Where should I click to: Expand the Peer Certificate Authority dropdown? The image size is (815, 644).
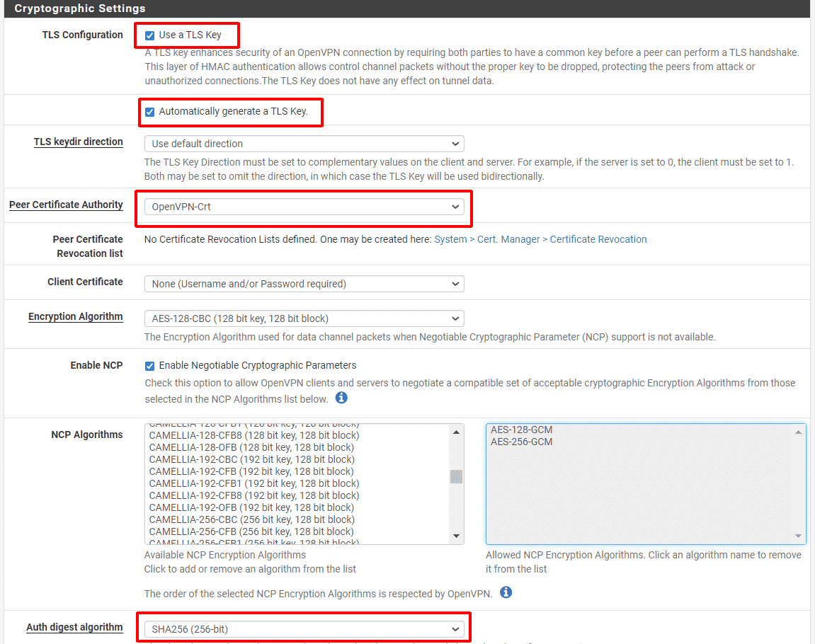pyautogui.click(x=304, y=207)
